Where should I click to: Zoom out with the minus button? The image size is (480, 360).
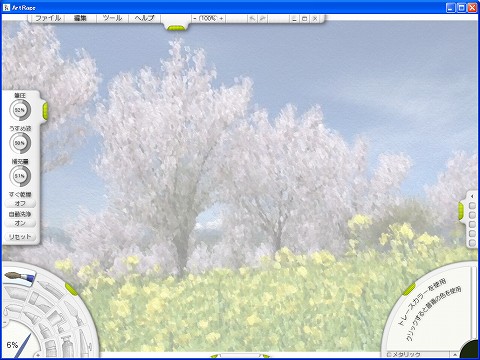(195, 19)
